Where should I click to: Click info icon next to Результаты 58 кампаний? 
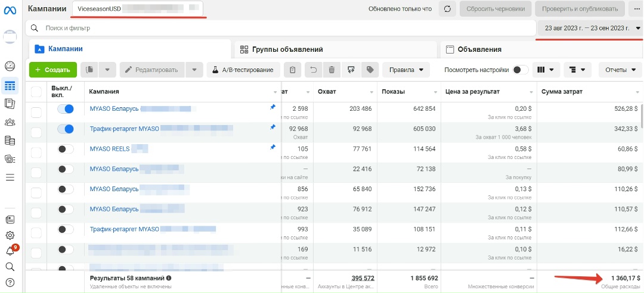(168, 278)
